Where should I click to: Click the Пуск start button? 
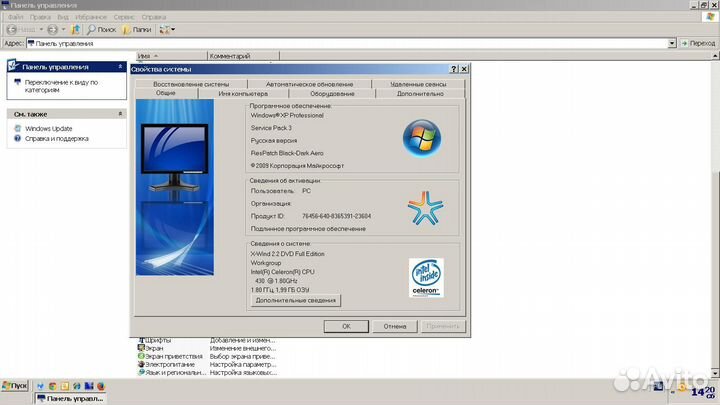pyautogui.click(x=15, y=386)
